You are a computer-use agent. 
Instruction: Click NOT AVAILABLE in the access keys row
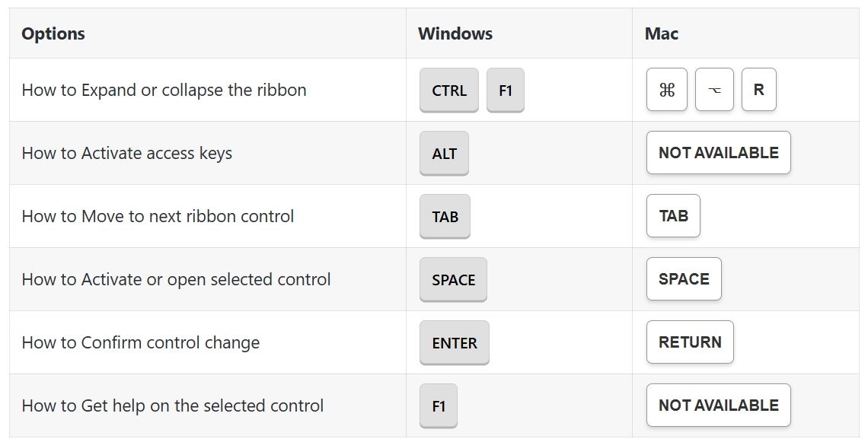point(718,153)
